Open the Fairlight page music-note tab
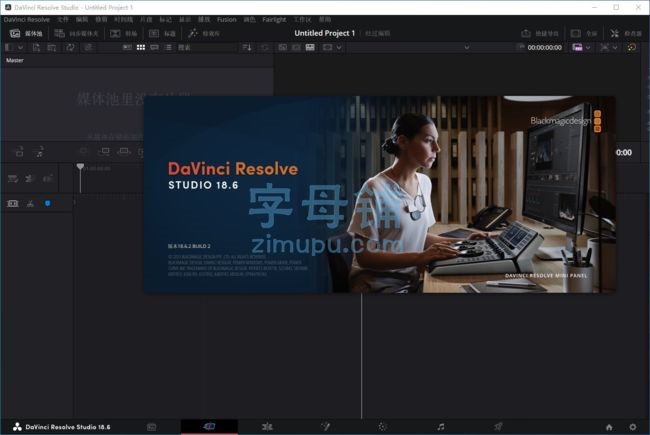650x435 pixels. point(441,427)
